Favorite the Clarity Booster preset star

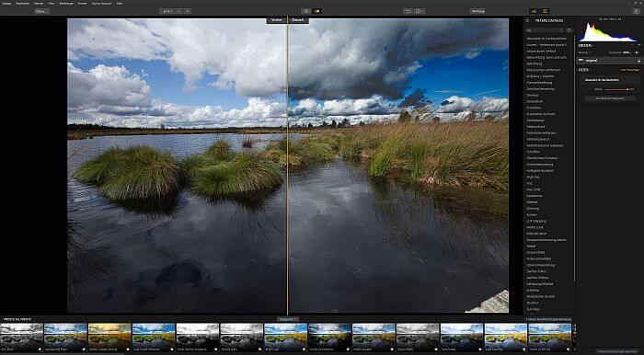(x=392, y=349)
